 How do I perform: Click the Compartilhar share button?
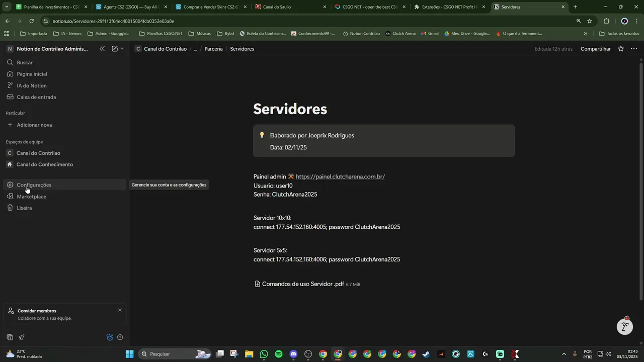596,49
